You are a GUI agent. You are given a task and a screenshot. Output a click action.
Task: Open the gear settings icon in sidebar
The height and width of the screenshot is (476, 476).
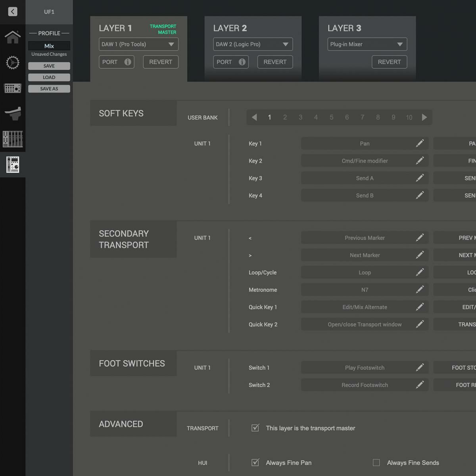13,63
